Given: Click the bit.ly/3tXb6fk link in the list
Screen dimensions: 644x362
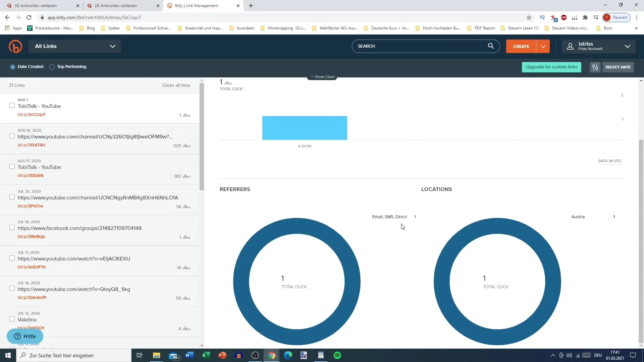Looking at the screenshot, I should [x=31, y=176].
